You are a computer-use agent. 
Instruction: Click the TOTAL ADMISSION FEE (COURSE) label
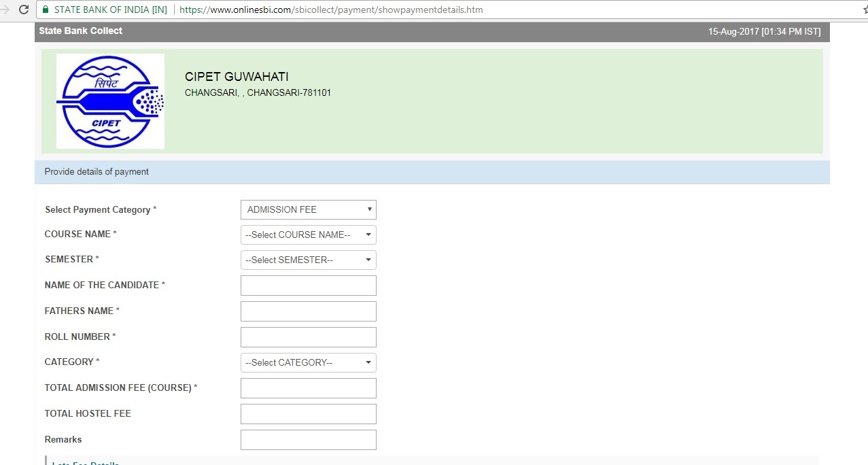point(121,387)
